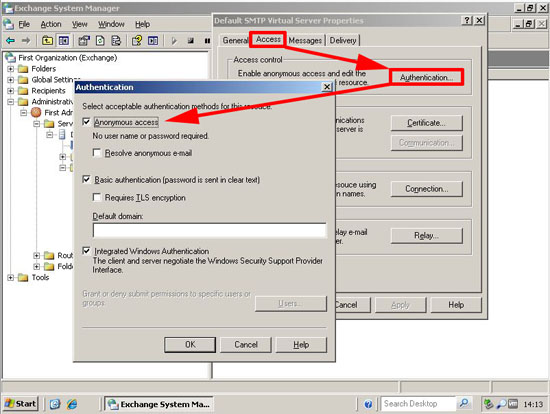Click the Back arrow toolbar icon
Screen dimensions: 550x414
[11, 41]
